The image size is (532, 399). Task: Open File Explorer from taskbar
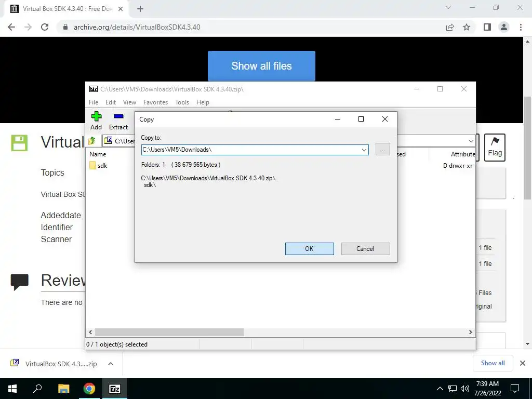(x=63, y=389)
